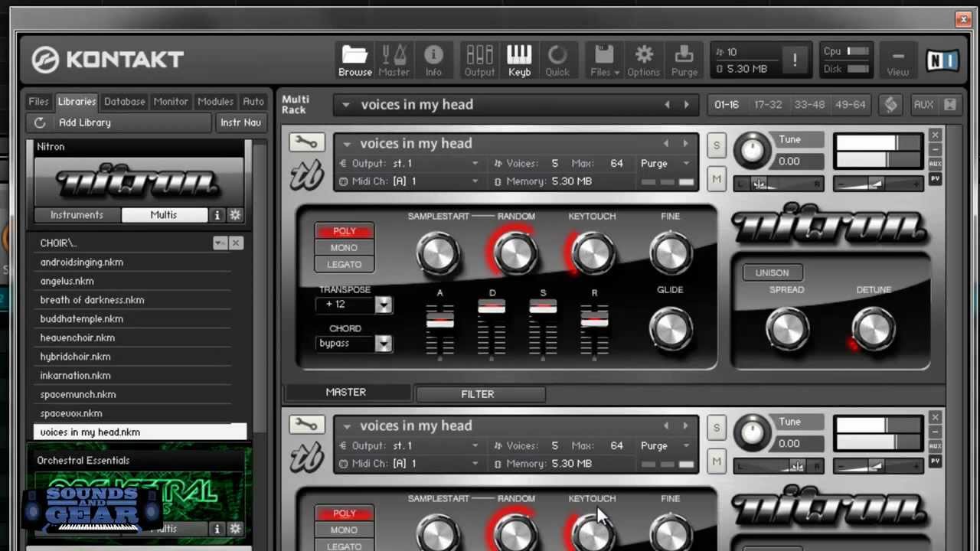
Task: Select POLY mode in first instrument
Action: click(x=345, y=230)
